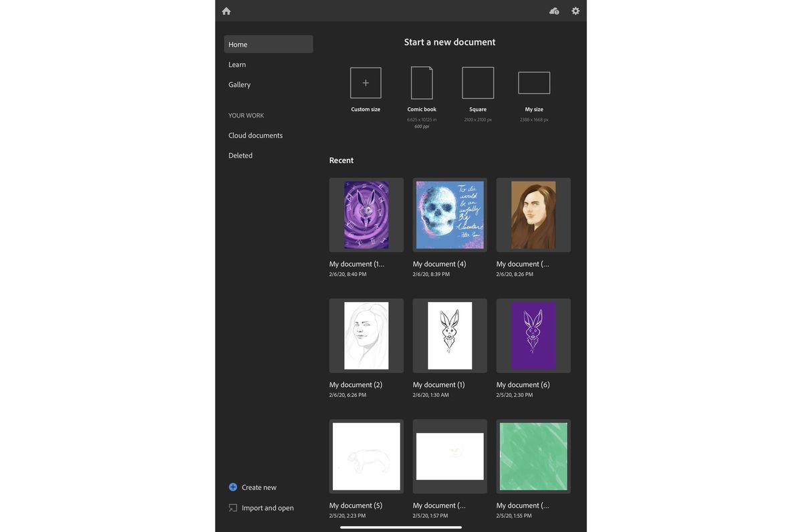Open My document (1) rabbit sketch

(450, 335)
